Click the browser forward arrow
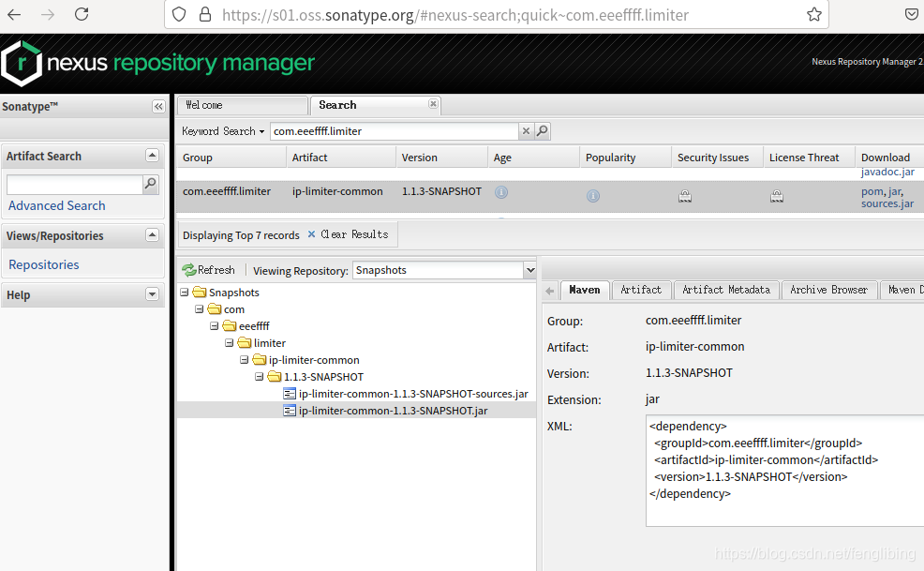The height and width of the screenshot is (571, 924). [48, 15]
